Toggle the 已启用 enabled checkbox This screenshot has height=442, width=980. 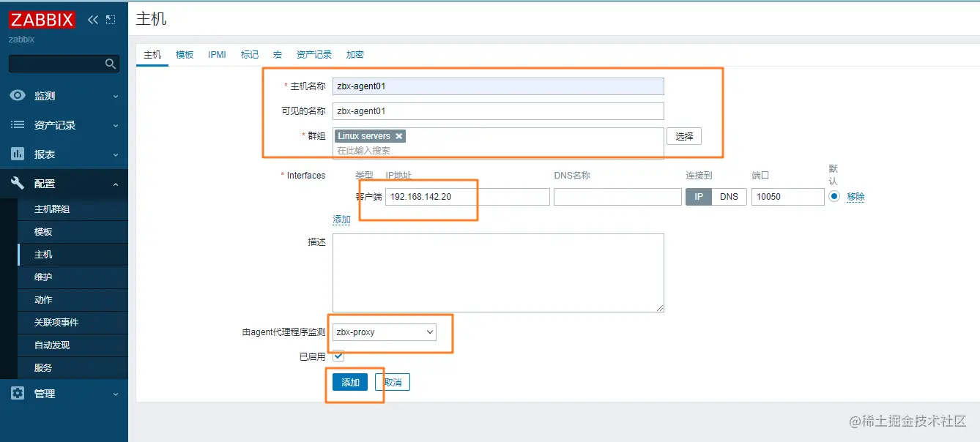pos(338,356)
